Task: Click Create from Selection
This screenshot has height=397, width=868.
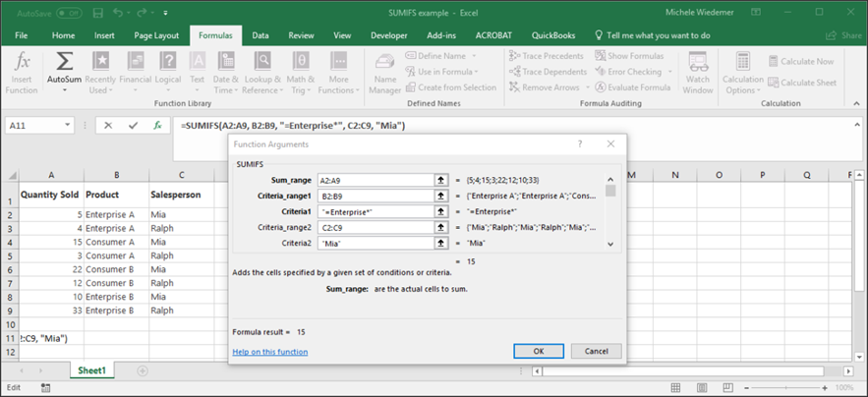Action: click(x=450, y=86)
